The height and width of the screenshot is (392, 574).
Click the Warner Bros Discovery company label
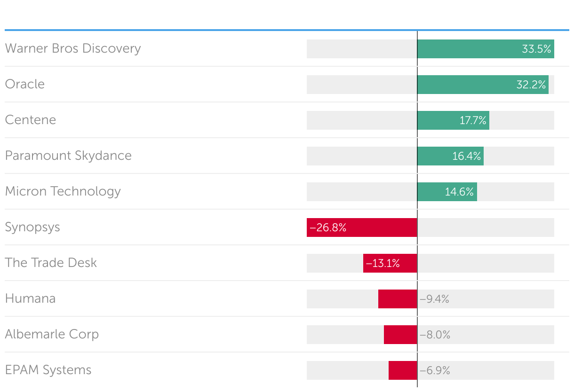(73, 48)
